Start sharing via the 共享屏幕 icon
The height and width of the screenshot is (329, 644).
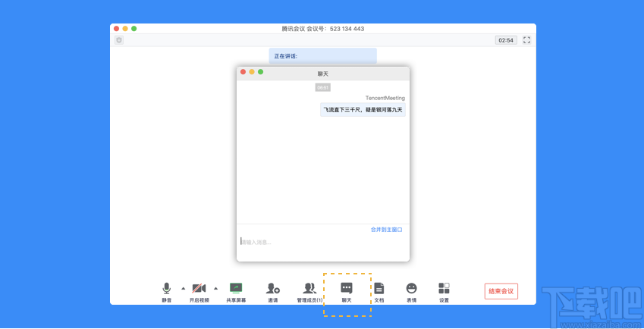coord(236,288)
